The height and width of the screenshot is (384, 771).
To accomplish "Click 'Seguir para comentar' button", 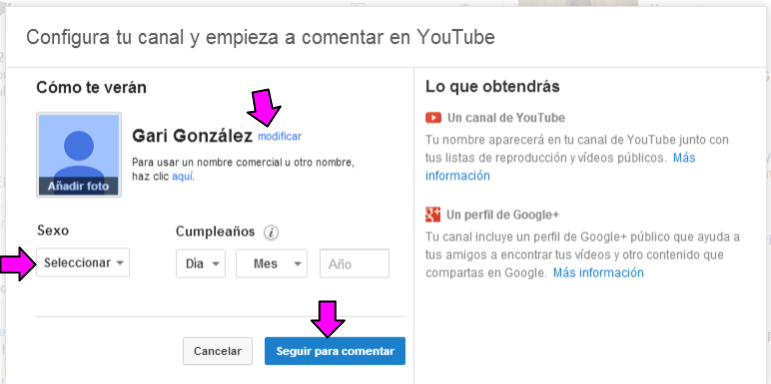I will tap(335, 351).
